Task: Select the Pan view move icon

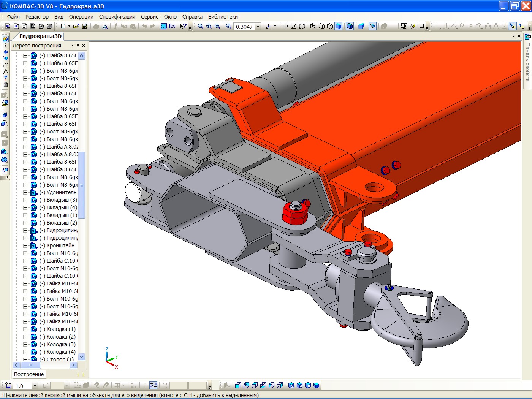Action: (285, 26)
